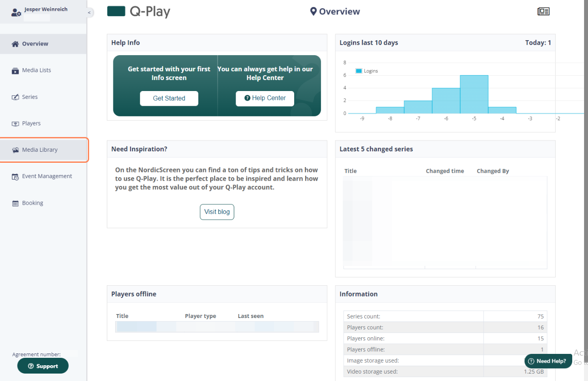
Task: Open the news icon at top right
Action: (x=543, y=11)
